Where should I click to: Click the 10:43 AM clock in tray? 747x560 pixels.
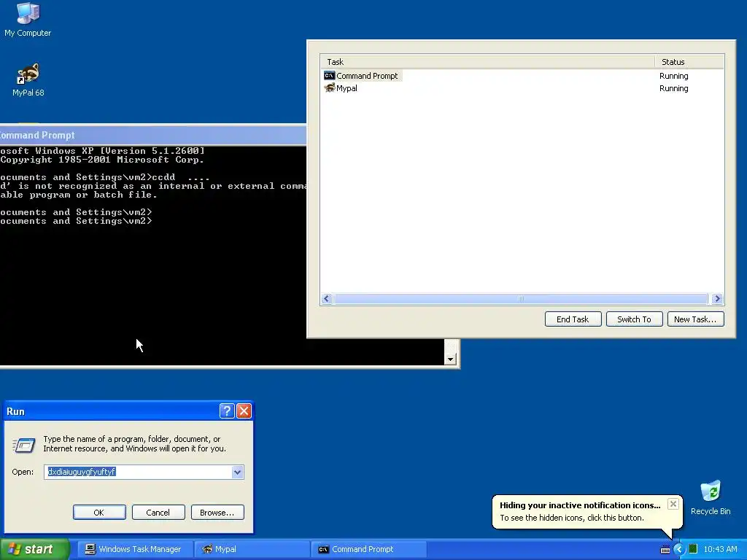720,549
